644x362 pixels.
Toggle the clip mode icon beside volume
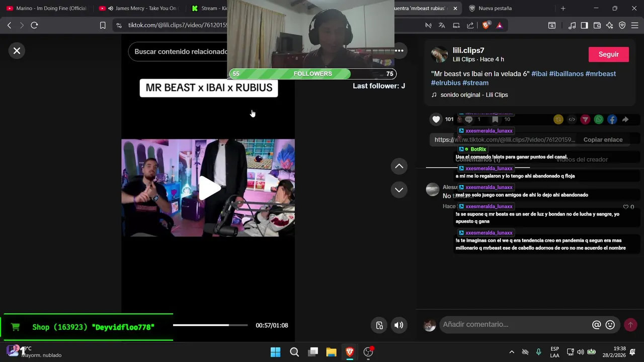pyautogui.click(x=380, y=325)
